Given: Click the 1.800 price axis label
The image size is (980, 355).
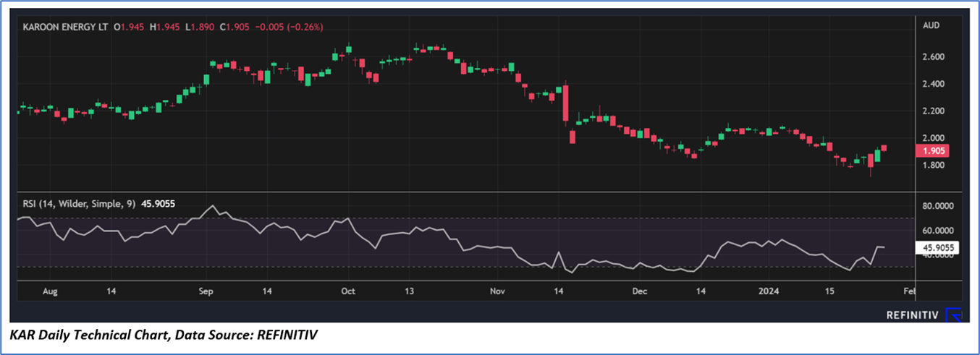Looking at the screenshot, I should 932,165.
